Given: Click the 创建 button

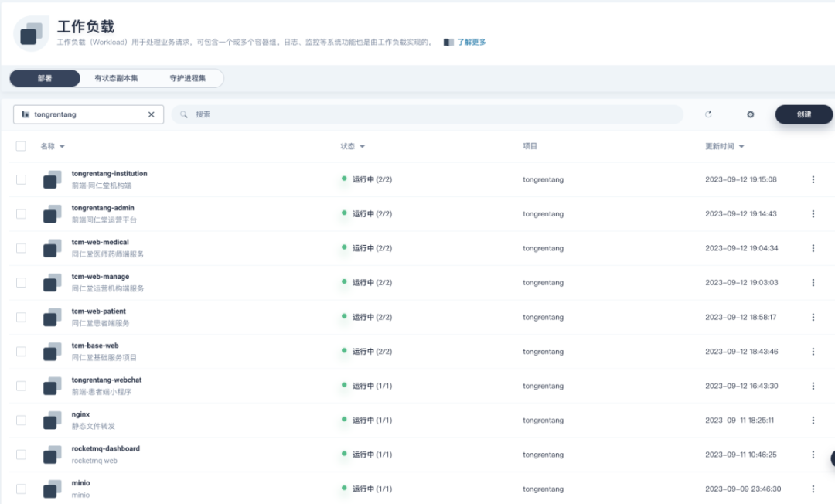Looking at the screenshot, I should tap(803, 114).
